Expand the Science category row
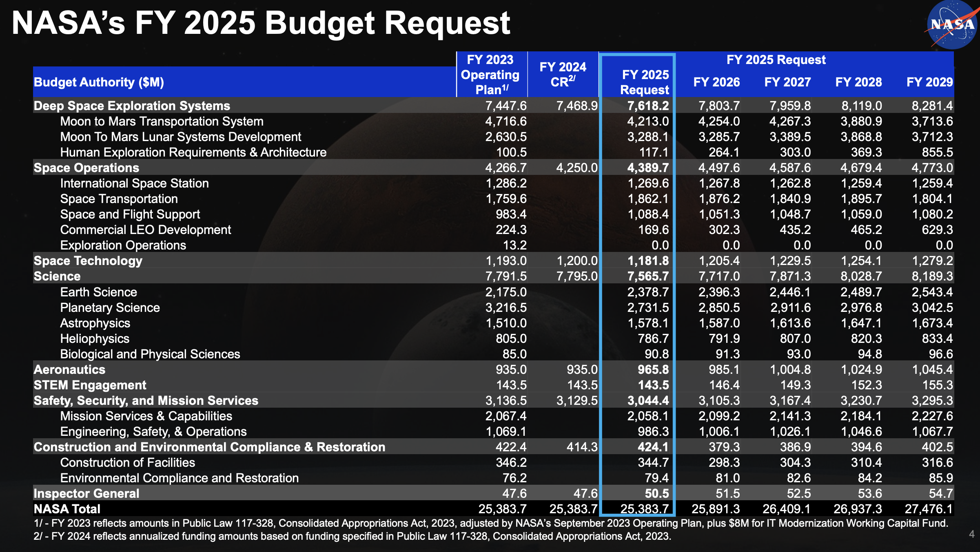 click(56, 276)
